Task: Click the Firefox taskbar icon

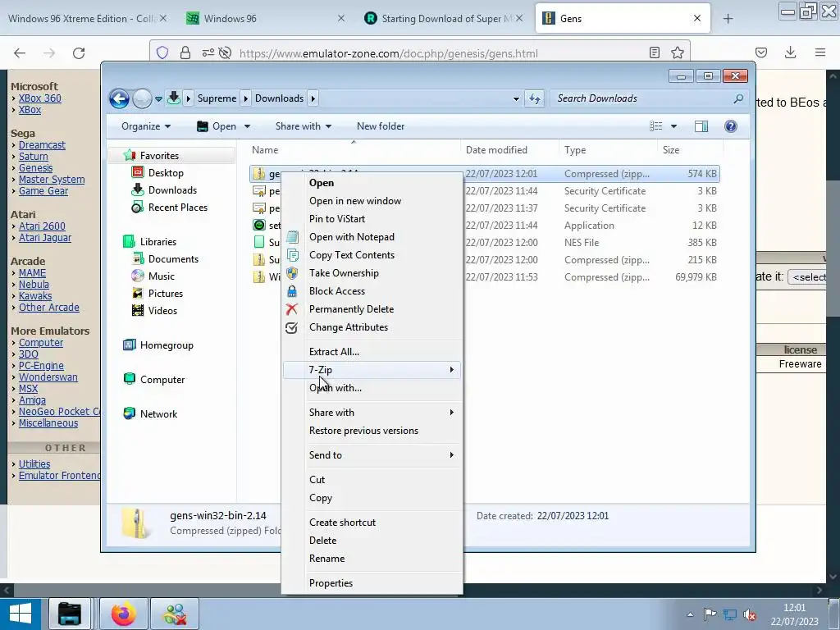Action: (124, 614)
